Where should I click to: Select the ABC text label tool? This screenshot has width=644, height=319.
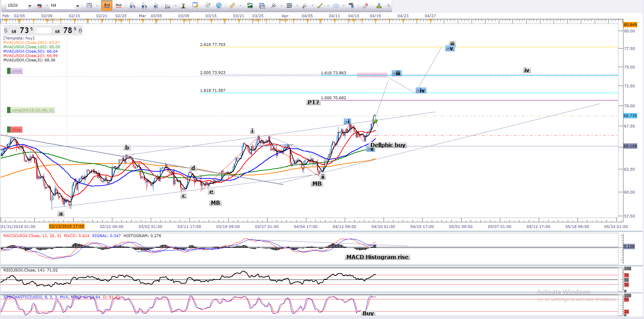(351, 5)
